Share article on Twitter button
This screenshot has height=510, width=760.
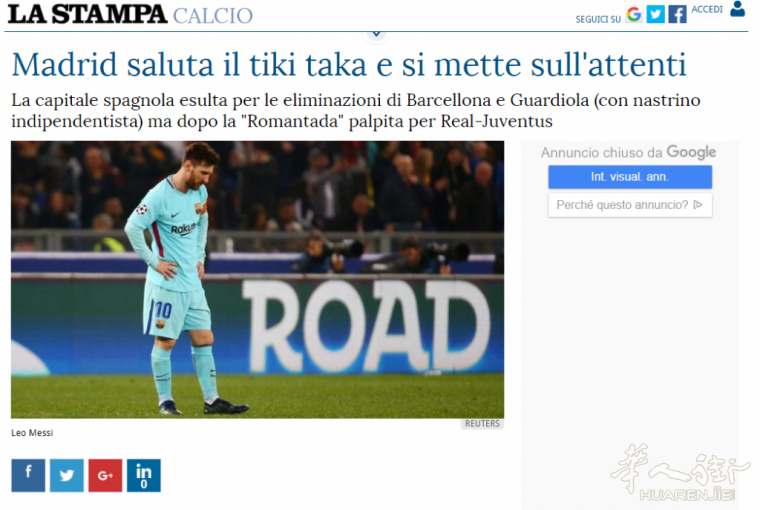(66, 475)
